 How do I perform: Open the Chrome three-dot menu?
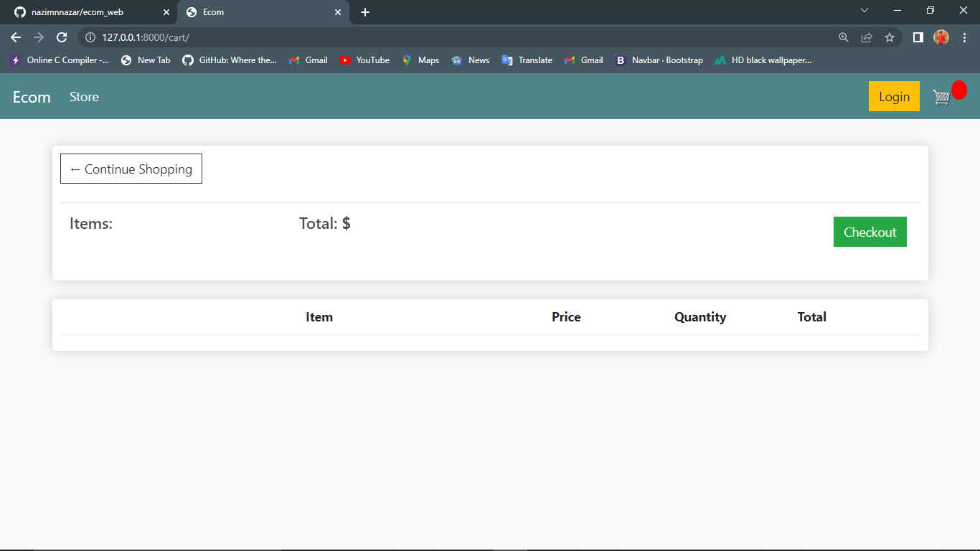964,37
